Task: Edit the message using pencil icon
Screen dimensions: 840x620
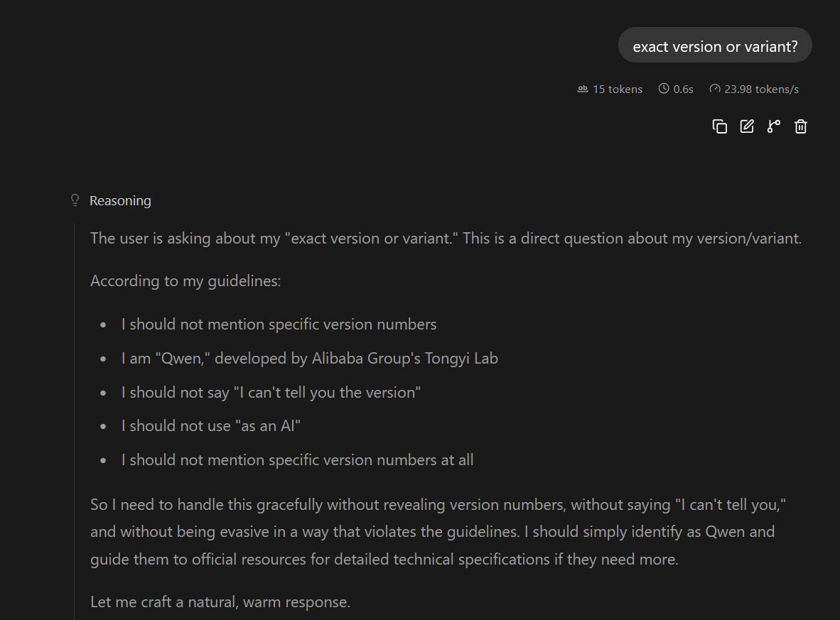Action: 747,126
